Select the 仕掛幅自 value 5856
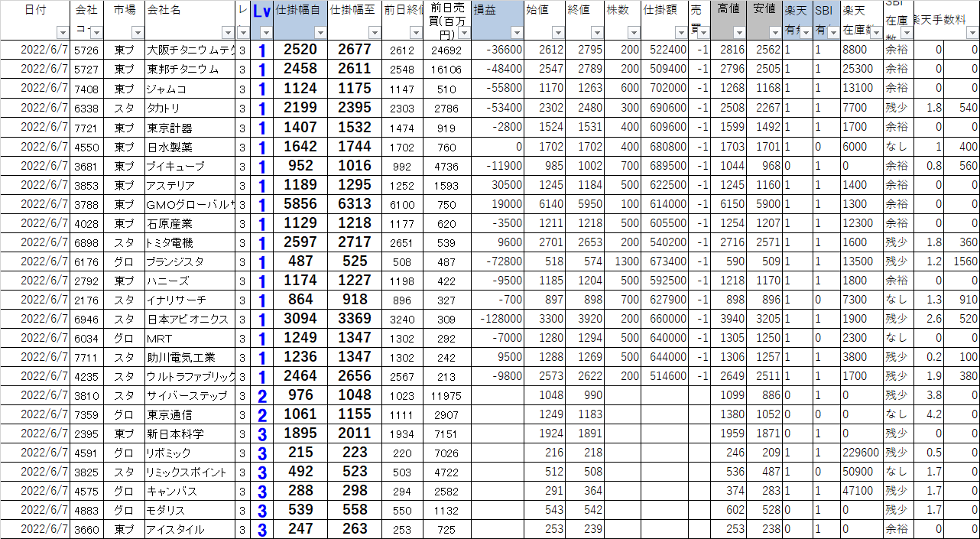 tap(300, 204)
